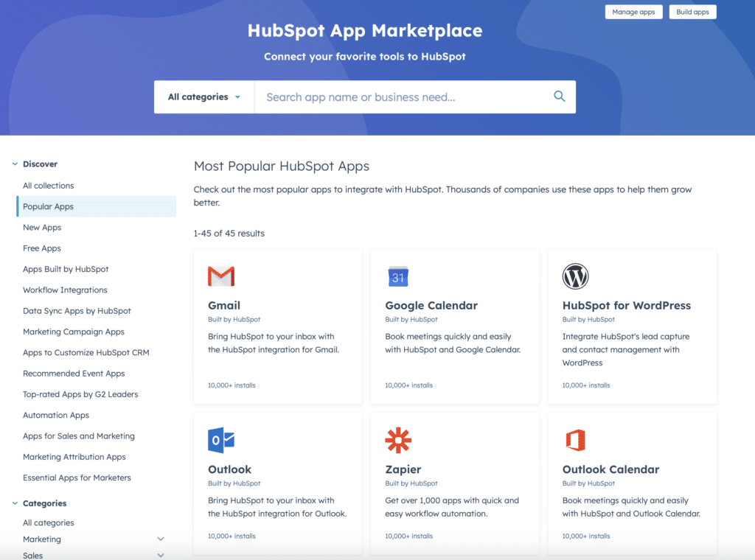The image size is (755, 560).
Task: Open the Outlook Calendar Office icon
Action: pos(575,440)
